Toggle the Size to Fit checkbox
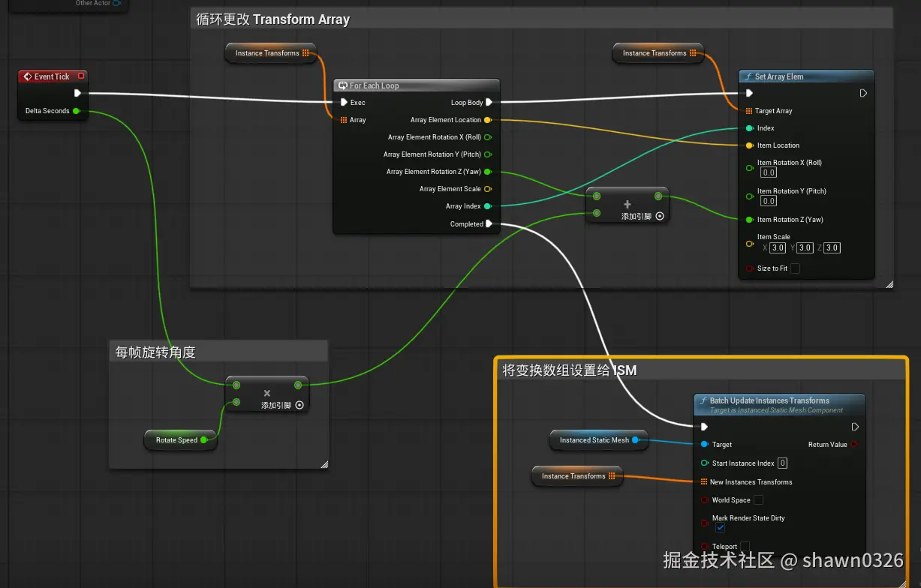Viewport: 921px width, 588px height. pyautogui.click(x=795, y=268)
